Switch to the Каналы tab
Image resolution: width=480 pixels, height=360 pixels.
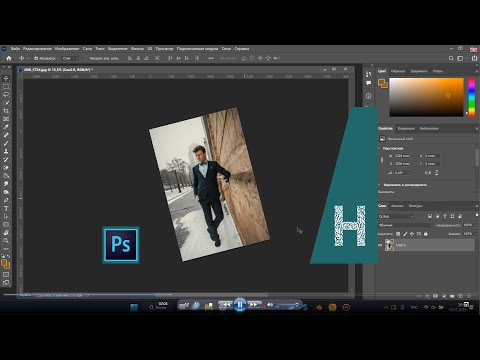[397, 206]
